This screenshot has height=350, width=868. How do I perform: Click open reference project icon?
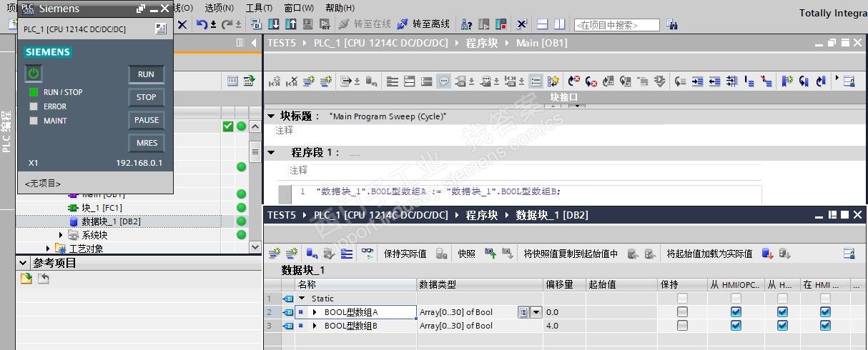(x=26, y=279)
